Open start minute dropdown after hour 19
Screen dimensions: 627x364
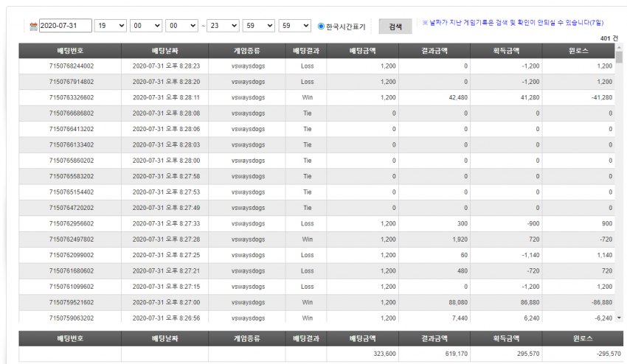(146, 26)
